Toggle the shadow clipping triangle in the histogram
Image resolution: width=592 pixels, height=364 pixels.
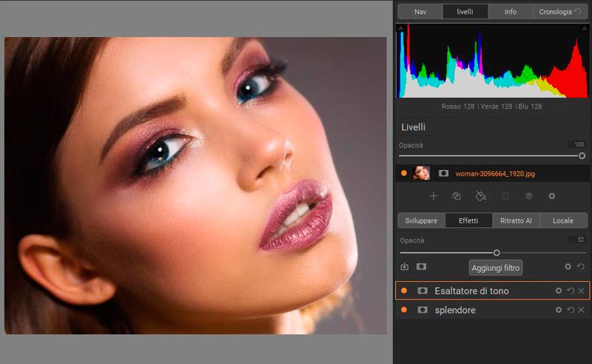point(401,28)
